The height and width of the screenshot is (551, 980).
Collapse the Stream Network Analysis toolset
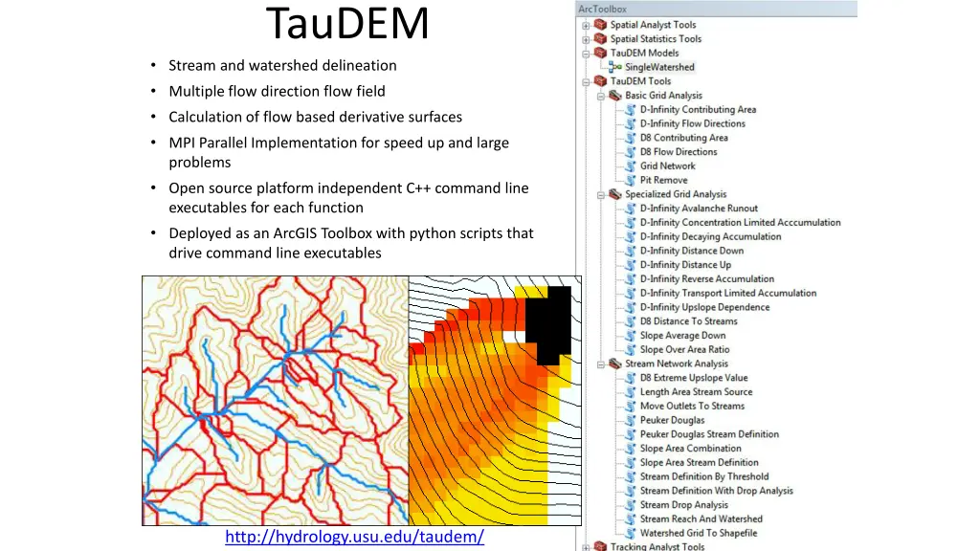click(x=601, y=364)
